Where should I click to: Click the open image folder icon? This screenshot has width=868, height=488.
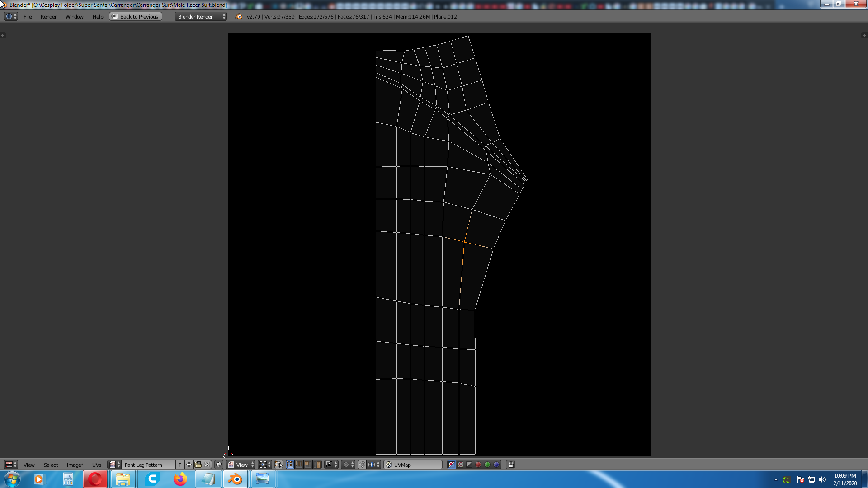point(198,465)
